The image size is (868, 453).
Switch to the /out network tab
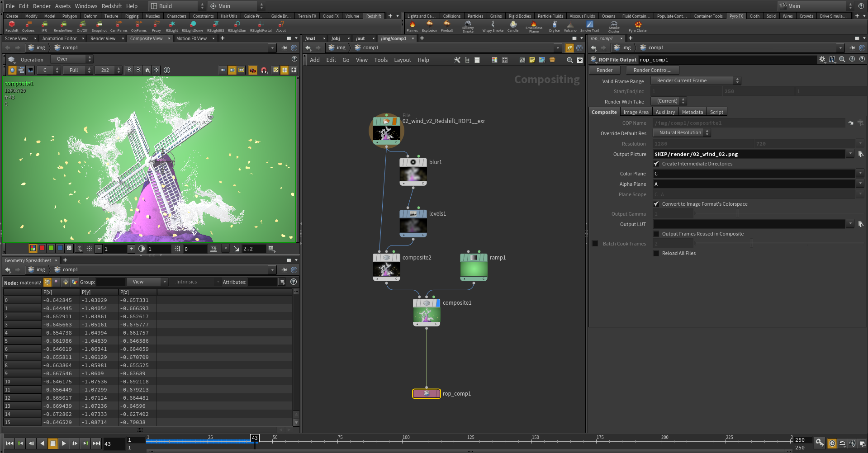point(360,38)
